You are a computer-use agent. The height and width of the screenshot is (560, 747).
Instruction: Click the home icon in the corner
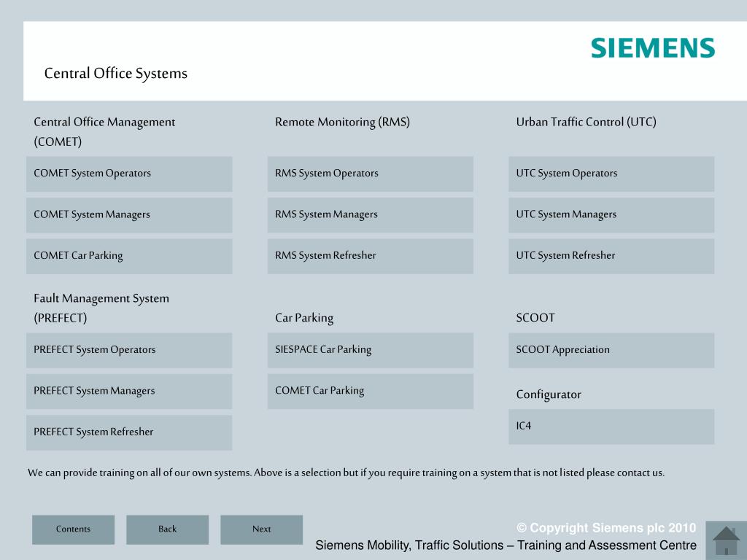coord(726,540)
